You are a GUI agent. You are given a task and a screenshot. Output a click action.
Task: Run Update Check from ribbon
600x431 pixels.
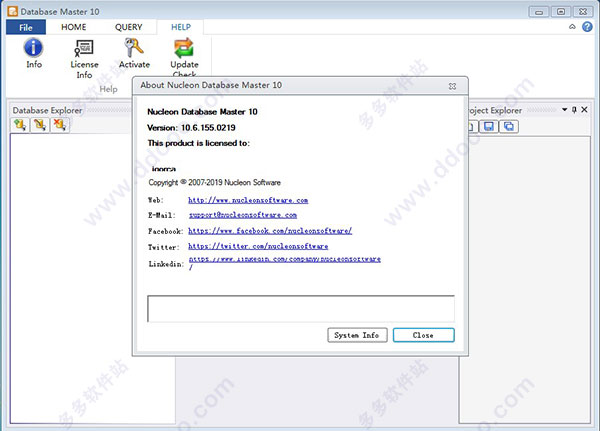(x=184, y=57)
